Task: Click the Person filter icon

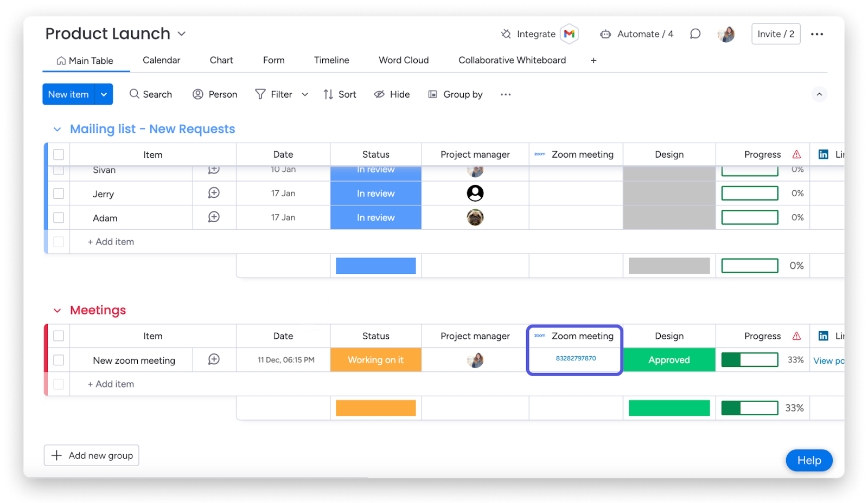Action: (x=197, y=94)
